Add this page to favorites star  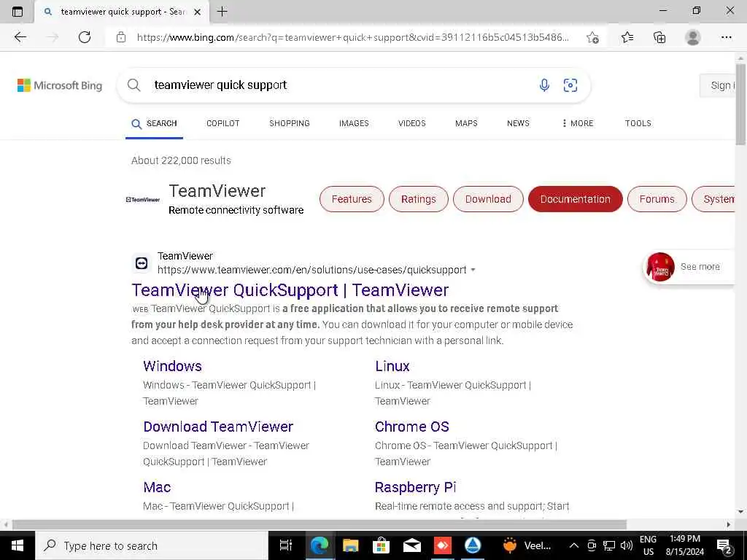[592, 37]
